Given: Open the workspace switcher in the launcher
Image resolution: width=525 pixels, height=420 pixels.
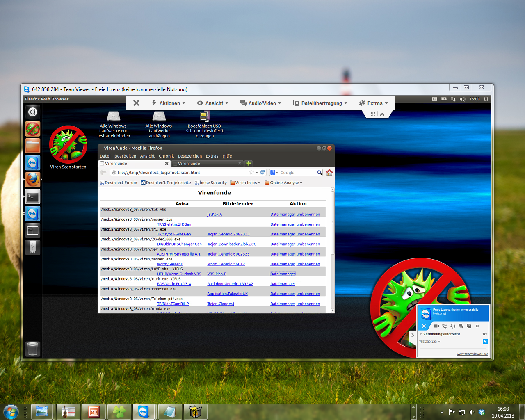Looking at the screenshot, I should coord(33,231).
